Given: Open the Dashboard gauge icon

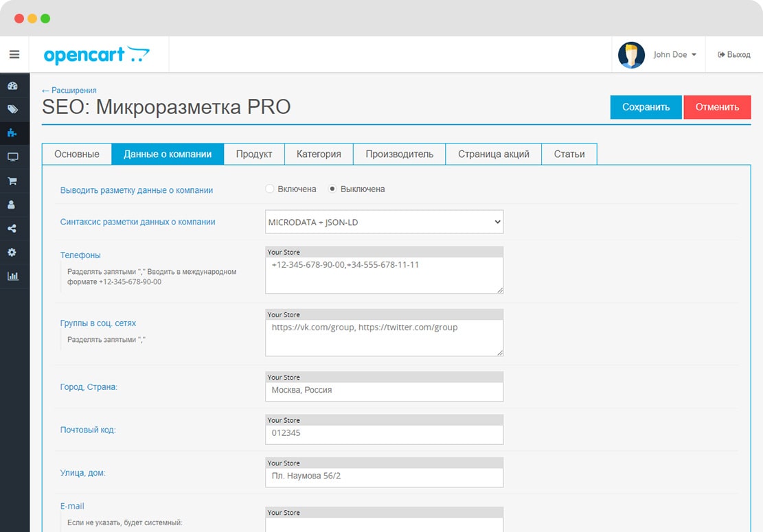Looking at the screenshot, I should tap(12, 86).
